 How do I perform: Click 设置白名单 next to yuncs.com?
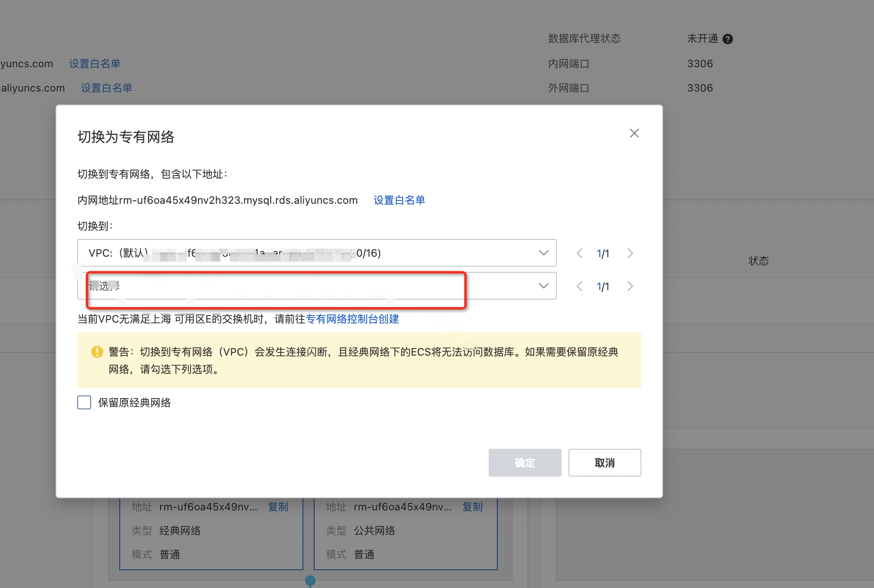coord(95,64)
